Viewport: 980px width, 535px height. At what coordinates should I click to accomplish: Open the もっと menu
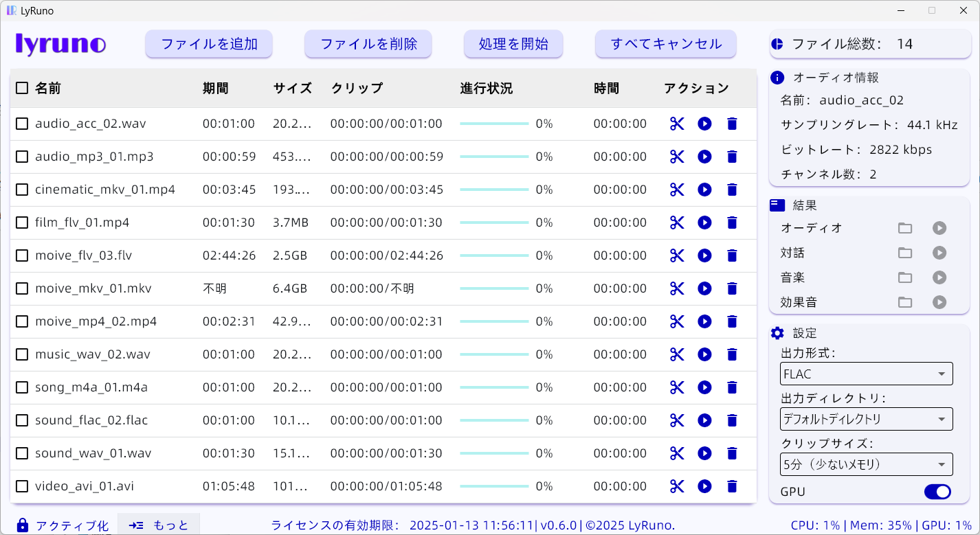pos(159,525)
